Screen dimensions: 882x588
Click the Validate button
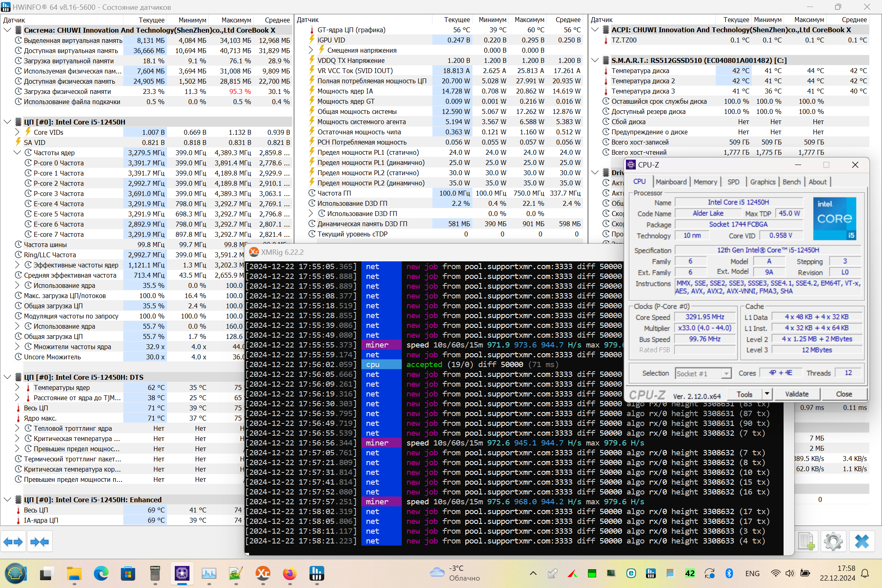(x=797, y=394)
